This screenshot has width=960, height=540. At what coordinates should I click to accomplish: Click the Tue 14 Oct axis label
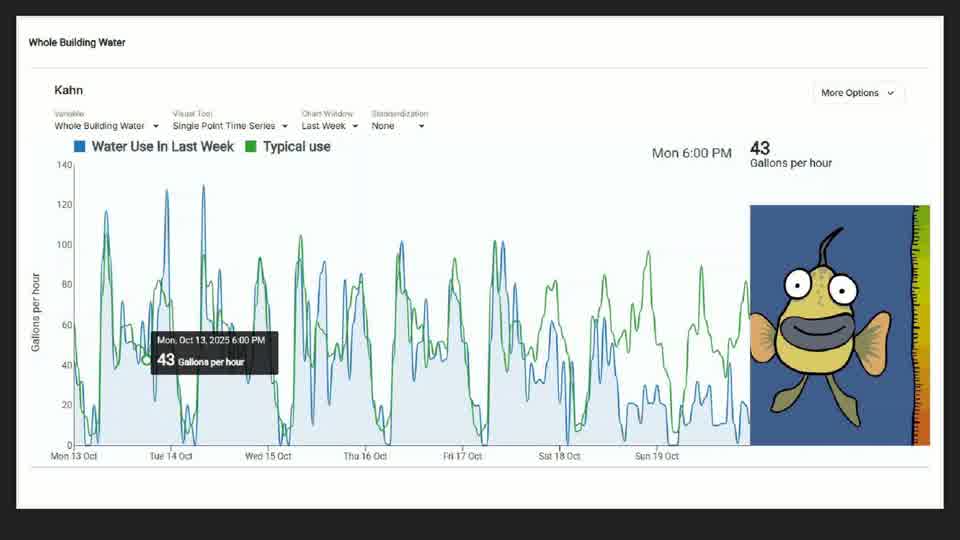pyautogui.click(x=171, y=456)
